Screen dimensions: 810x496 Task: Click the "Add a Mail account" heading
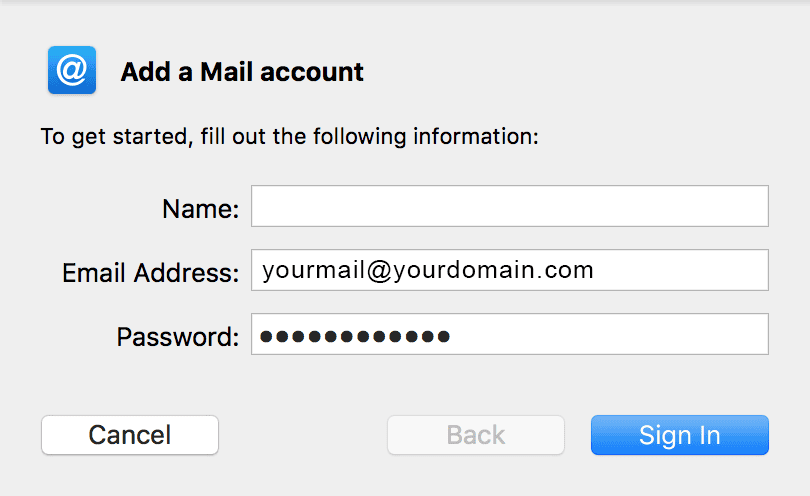coord(242,72)
